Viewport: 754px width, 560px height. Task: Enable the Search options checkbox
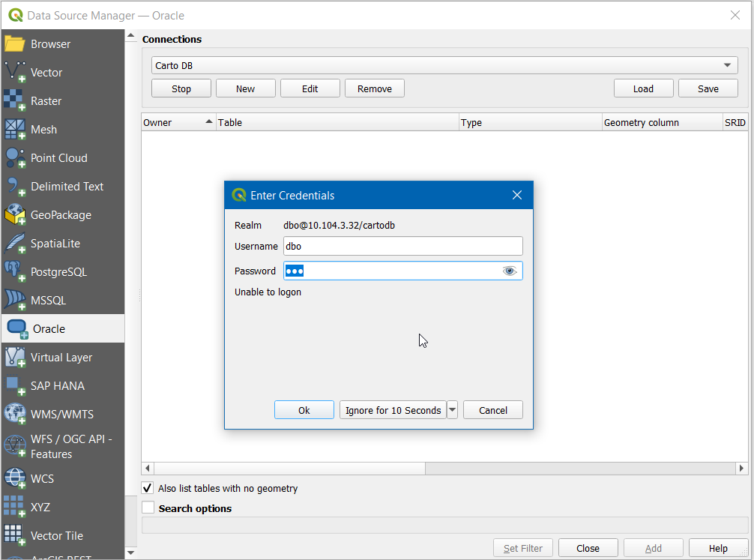click(148, 508)
